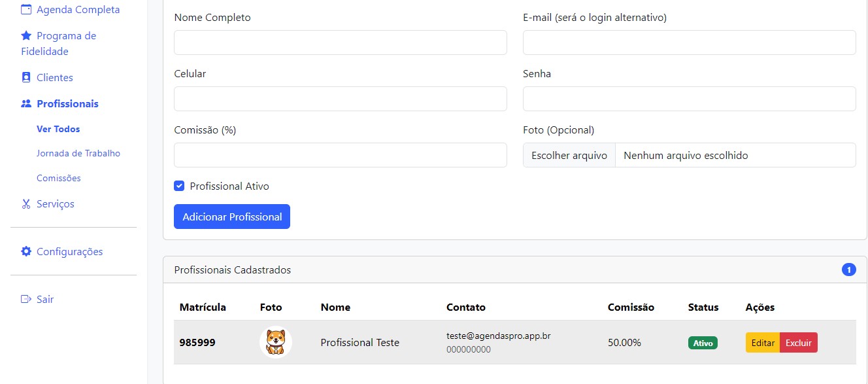The width and height of the screenshot is (868, 384).
Task: Select the Profissionais people icon
Action: (25, 103)
